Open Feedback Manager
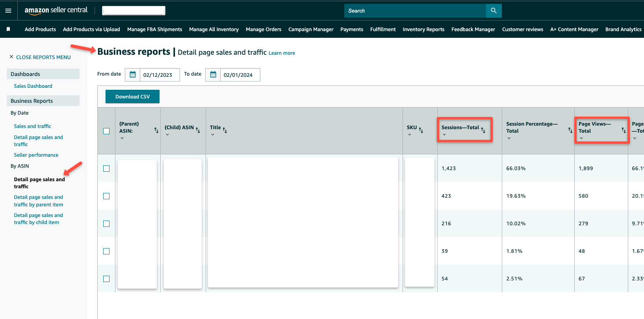This screenshot has height=319, width=644. [473, 29]
